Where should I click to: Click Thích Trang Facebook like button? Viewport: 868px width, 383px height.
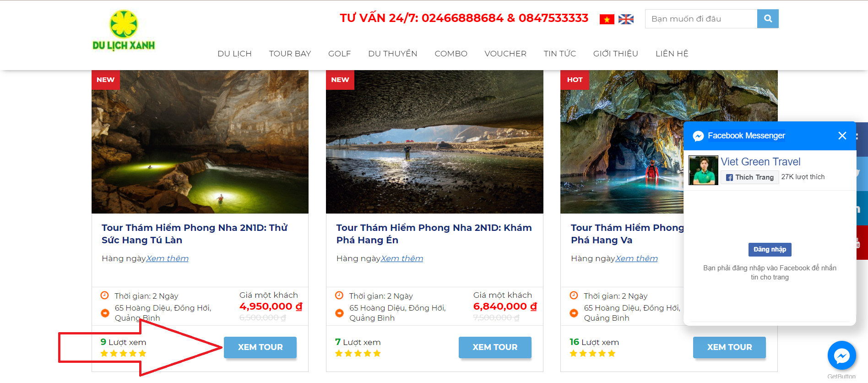(x=750, y=177)
